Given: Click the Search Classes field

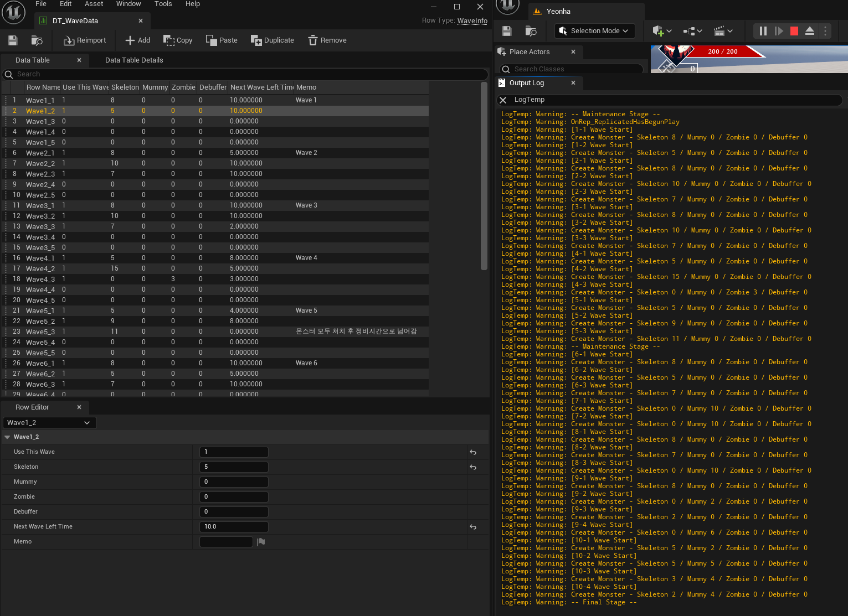Looking at the screenshot, I should point(571,69).
